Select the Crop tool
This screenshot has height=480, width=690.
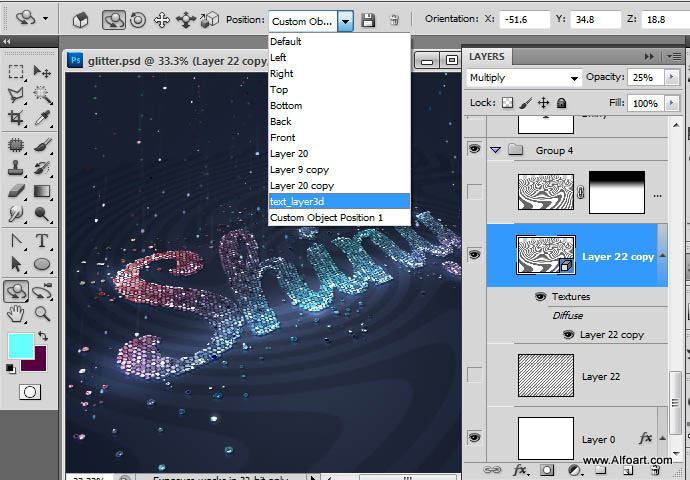pyautogui.click(x=16, y=118)
